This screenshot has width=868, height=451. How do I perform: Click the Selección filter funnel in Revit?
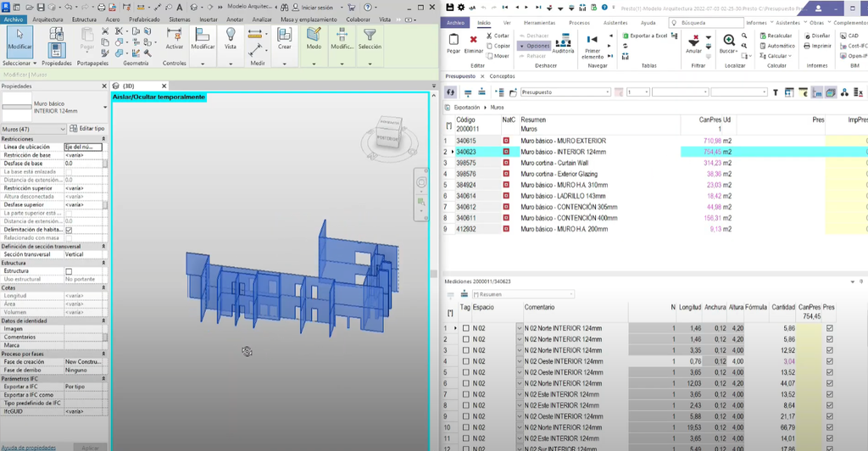tap(370, 35)
